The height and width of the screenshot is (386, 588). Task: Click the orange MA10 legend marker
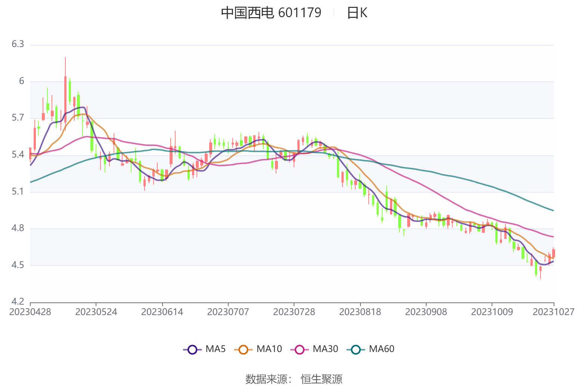pos(244,350)
